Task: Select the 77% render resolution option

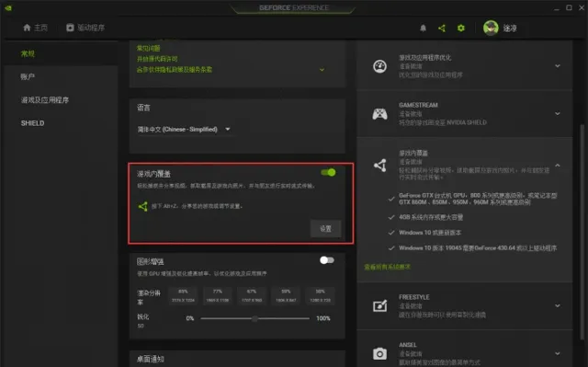Action: pyautogui.click(x=218, y=295)
